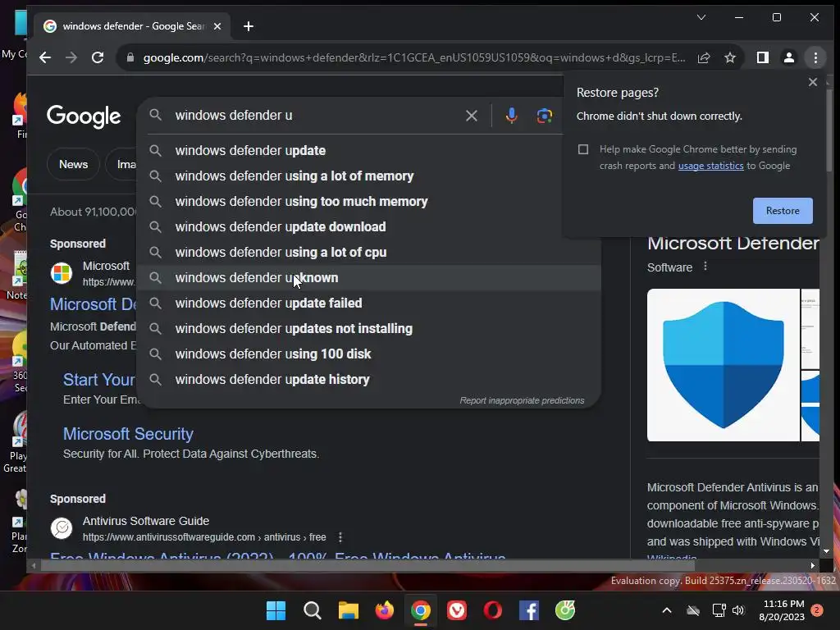Screen dimensions: 840x630
Task: Select suggestion using 100 disk
Action: tap(368, 354)
